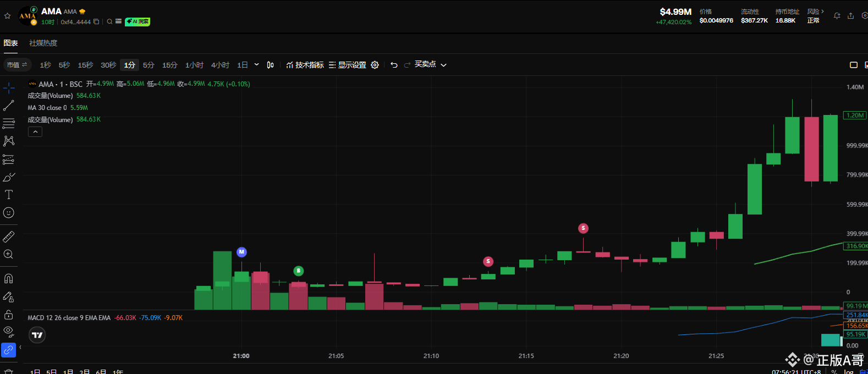
Task: Select the 5分 timeframe
Action: (149, 65)
